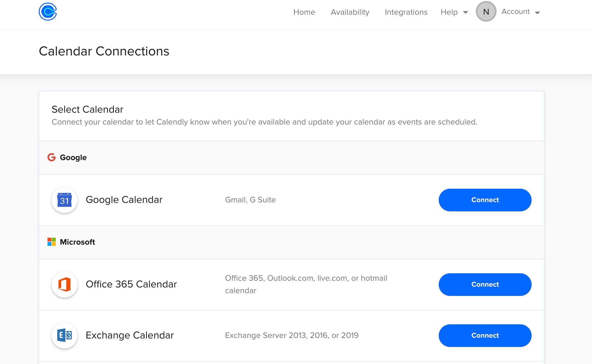Screen dimensions: 592x364
Task: Select the Office 365 Calendar title text
Action: [131, 284]
